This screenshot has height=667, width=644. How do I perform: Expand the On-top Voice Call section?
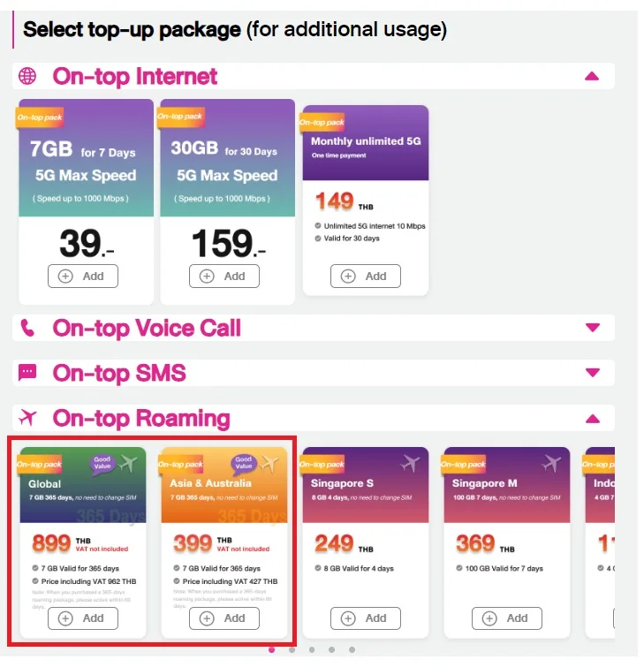tap(593, 327)
